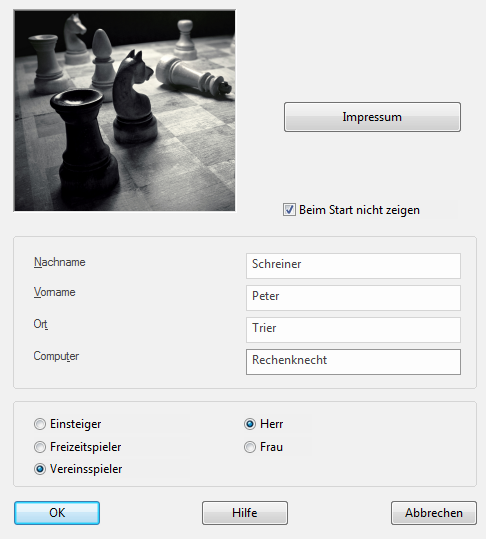
Task: Click the Ort label text
Action: [41, 324]
